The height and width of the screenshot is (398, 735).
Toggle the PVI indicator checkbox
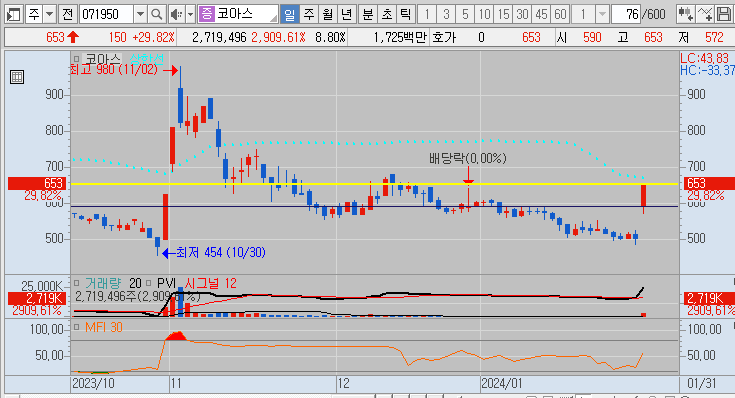pyautogui.click(x=149, y=284)
